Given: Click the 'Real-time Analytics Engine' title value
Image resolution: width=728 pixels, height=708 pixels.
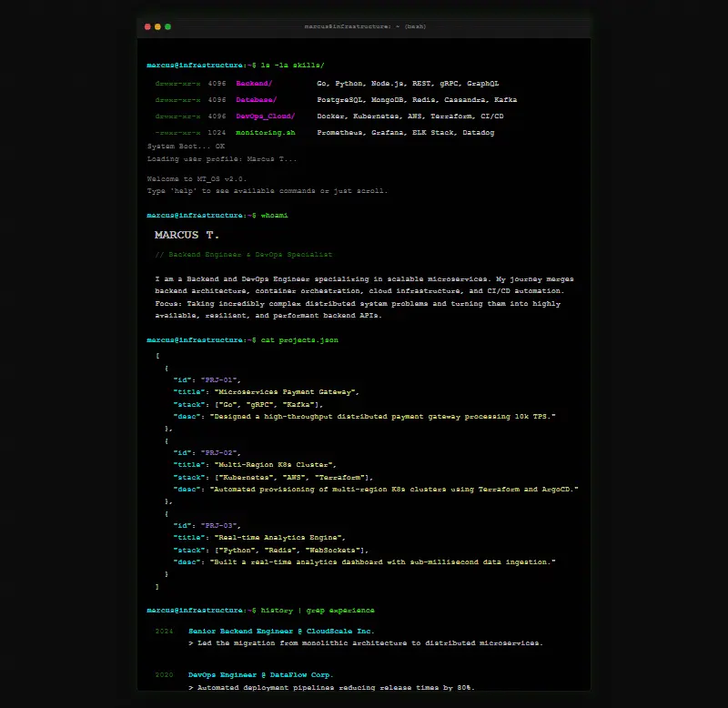Looking at the screenshot, I should [x=278, y=538].
